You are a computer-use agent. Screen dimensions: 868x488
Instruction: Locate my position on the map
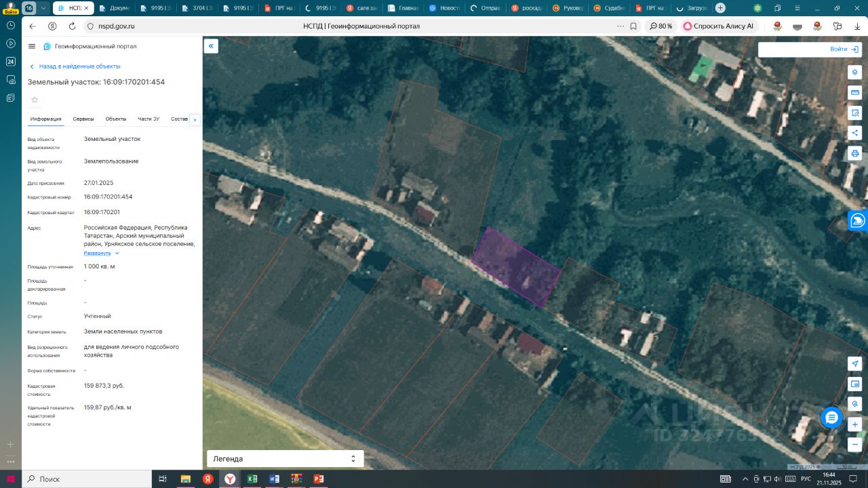[x=855, y=364]
